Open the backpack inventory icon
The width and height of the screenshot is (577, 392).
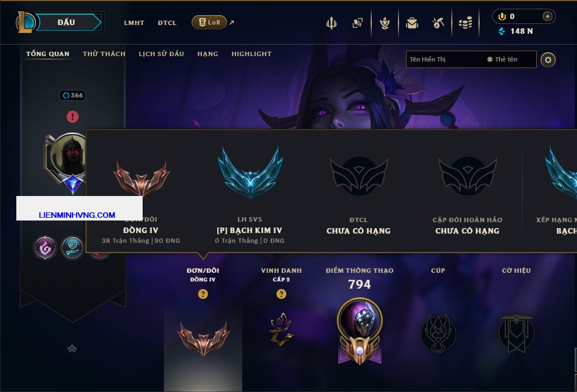coord(412,23)
